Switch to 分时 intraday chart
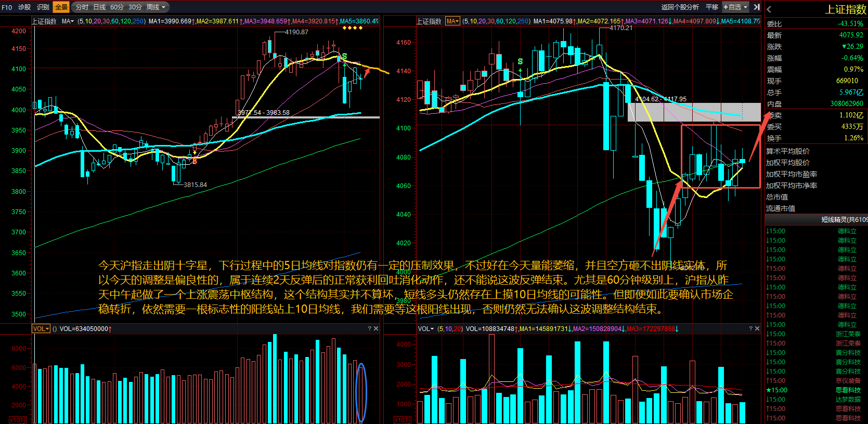The height and width of the screenshot is (424, 868). (x=82, y=7)
